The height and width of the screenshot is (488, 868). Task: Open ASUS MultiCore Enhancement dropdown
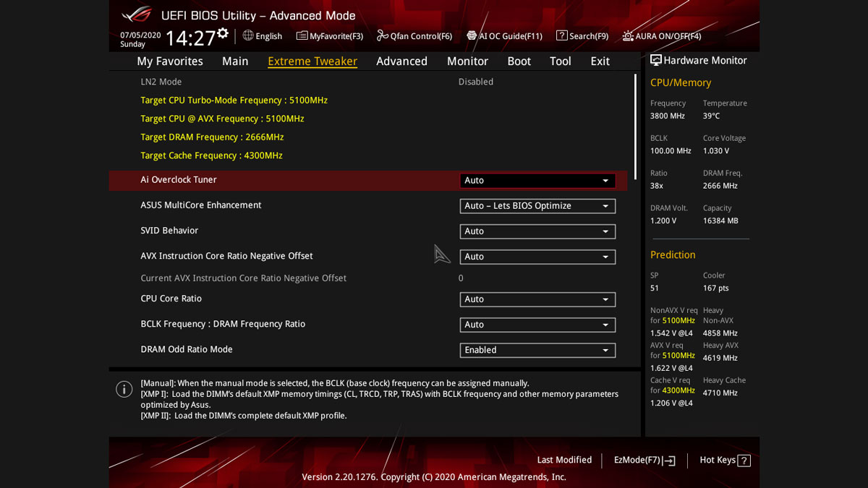[537, 206]
